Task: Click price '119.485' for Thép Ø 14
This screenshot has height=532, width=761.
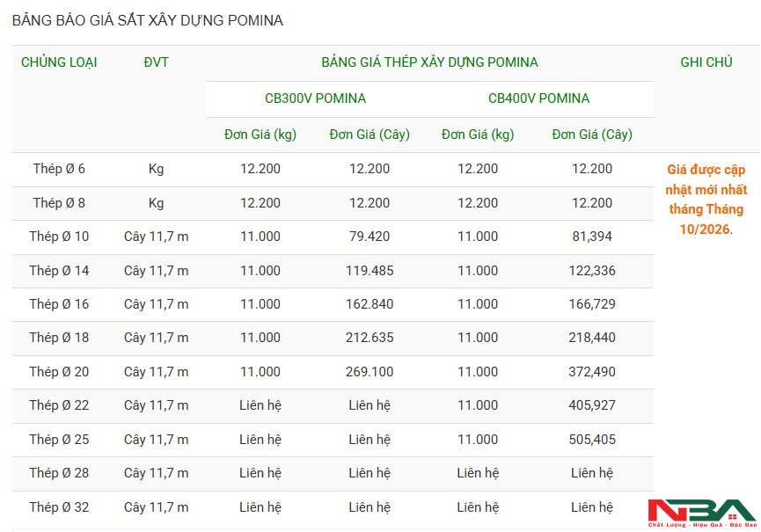Action: [x=370, y=271]
